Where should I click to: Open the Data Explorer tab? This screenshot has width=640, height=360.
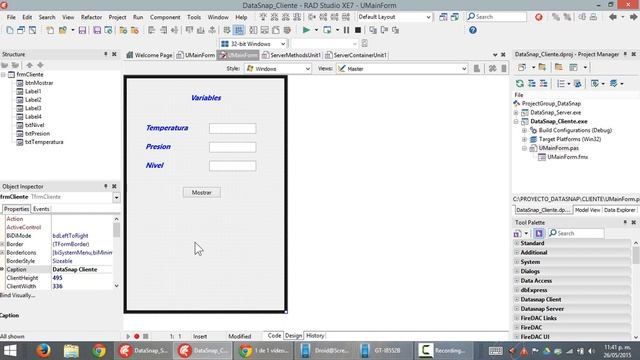(619, 210)
